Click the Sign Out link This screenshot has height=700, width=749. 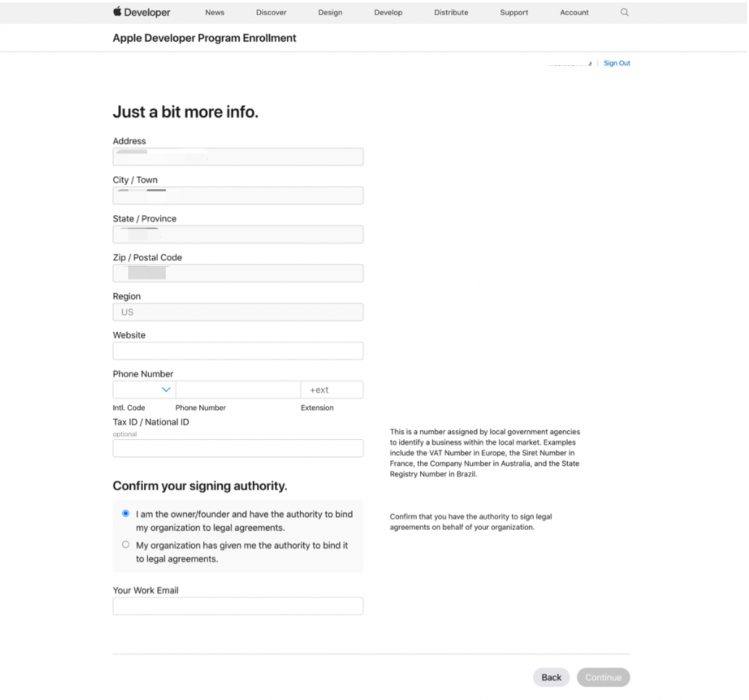pos(616,63)
